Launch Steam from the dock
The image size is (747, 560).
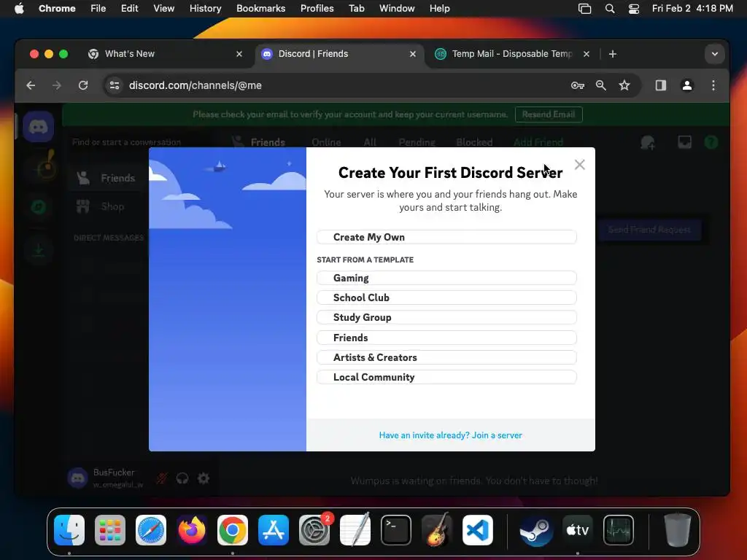[x=536, y=530]
